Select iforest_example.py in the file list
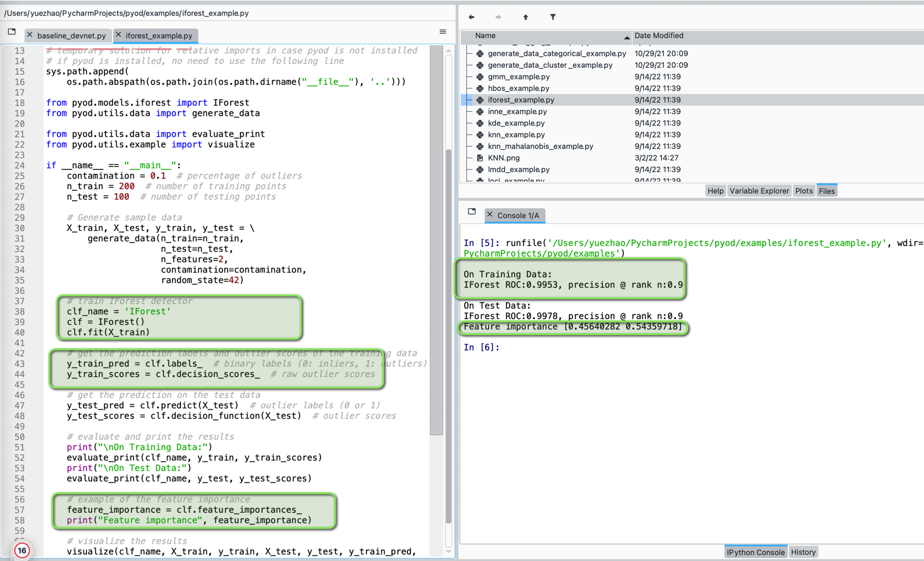This screenshot has height=561, width=924. [x=521, y=100]
